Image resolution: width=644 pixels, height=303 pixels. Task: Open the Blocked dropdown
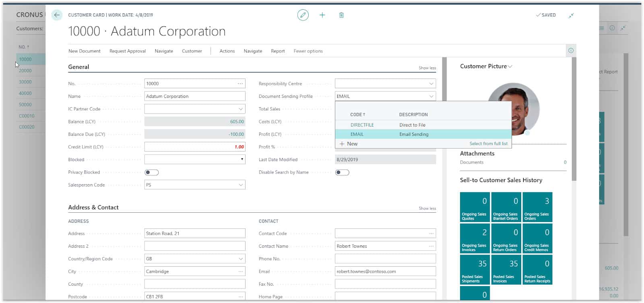click(x=242, y=160)
